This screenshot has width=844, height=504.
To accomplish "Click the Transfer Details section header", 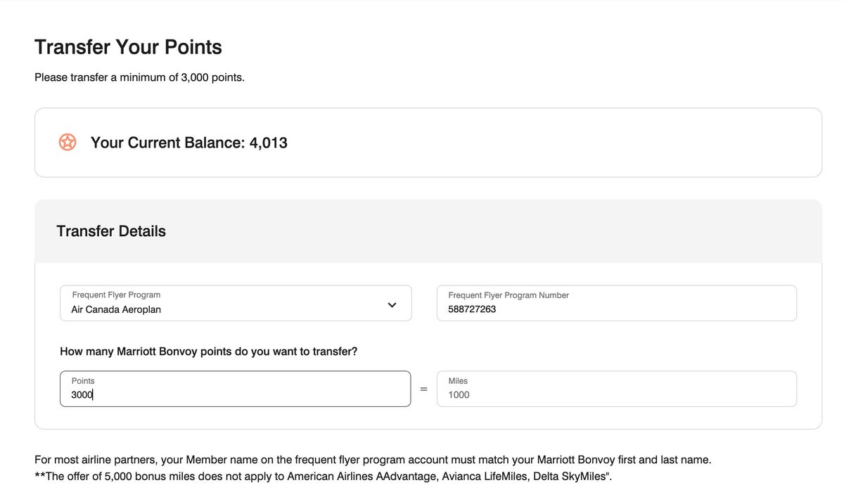I will 111,231.
